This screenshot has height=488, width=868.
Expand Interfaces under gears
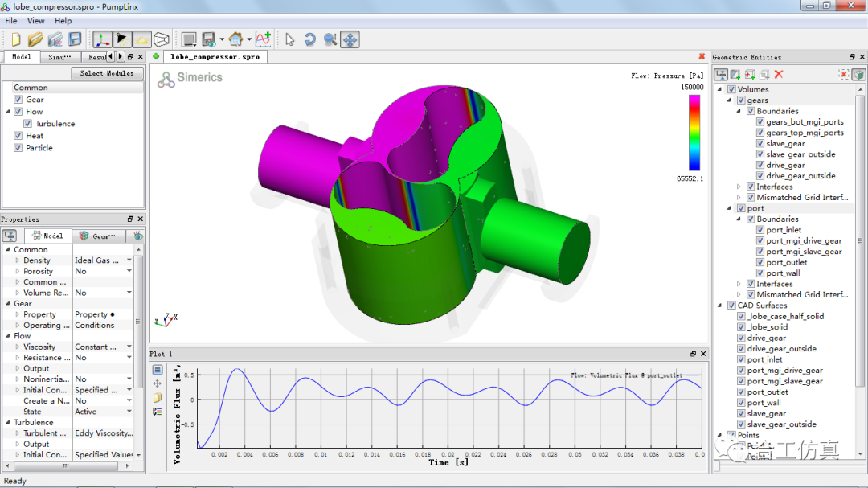[x=739, y=187]
